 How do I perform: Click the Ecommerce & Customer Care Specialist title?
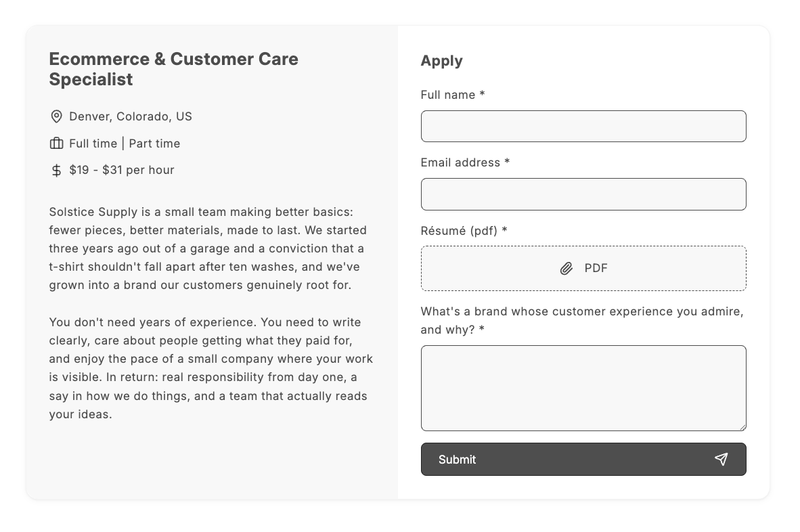[173, 69]
